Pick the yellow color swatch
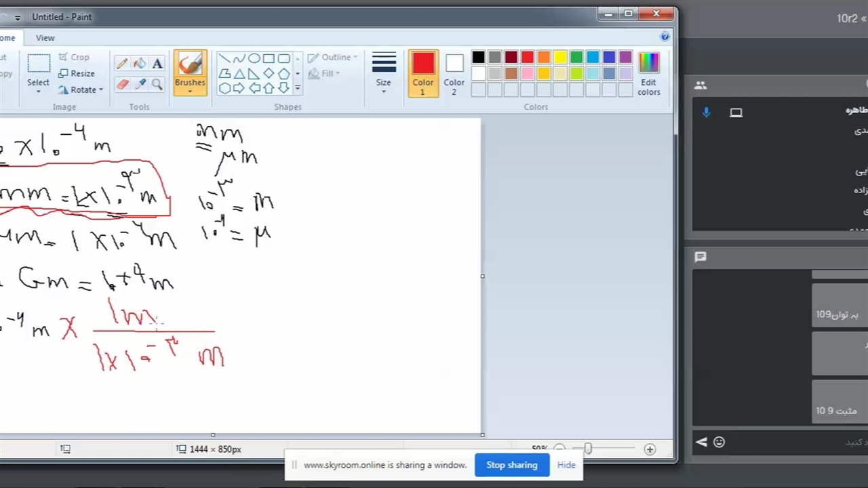Image resolution: width=868 pixels, height=488 pixels. tap(560, 58)
